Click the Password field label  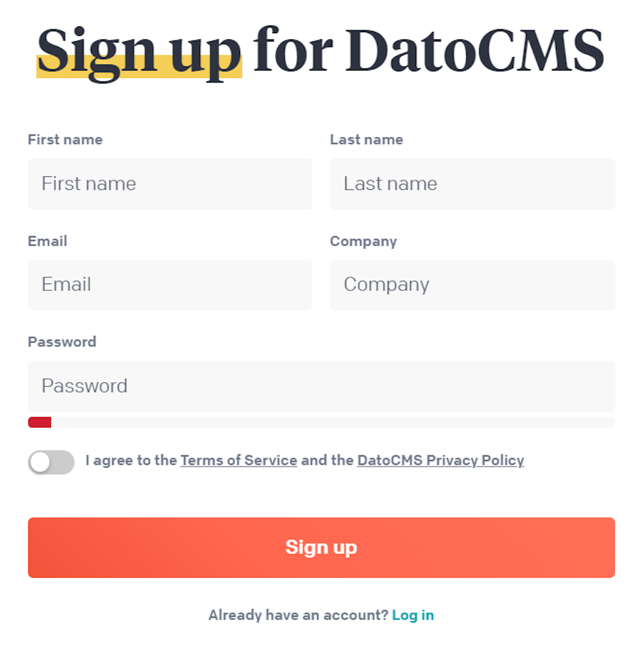click(62, 342)
